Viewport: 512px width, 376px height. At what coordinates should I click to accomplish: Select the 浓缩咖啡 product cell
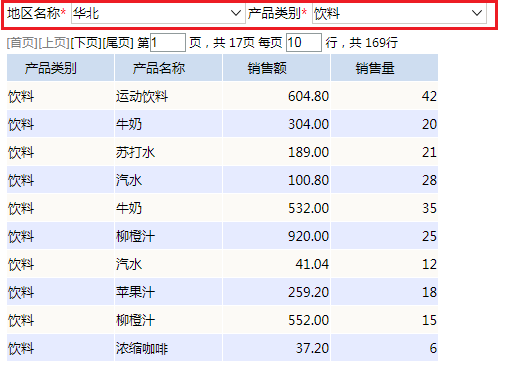(168, 348)
